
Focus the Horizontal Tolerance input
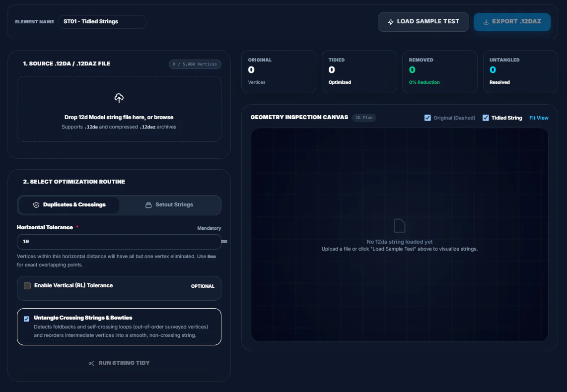click(x=119, y=242)
